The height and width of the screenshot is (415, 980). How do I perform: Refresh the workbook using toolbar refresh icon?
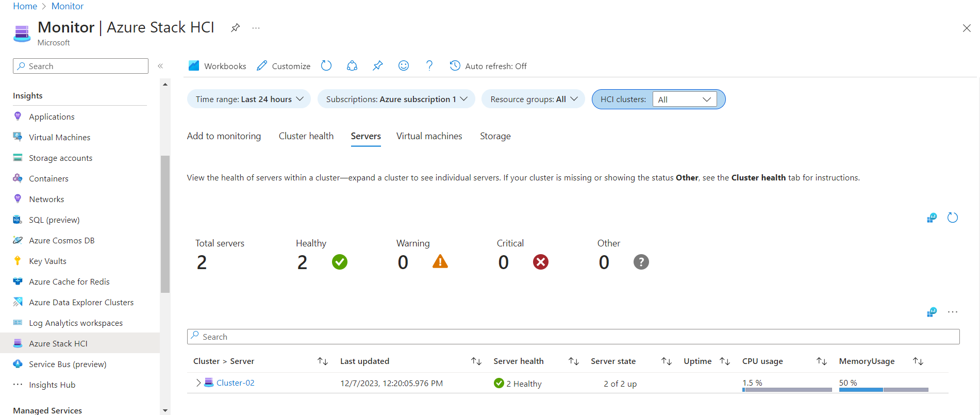pos(326,66)
